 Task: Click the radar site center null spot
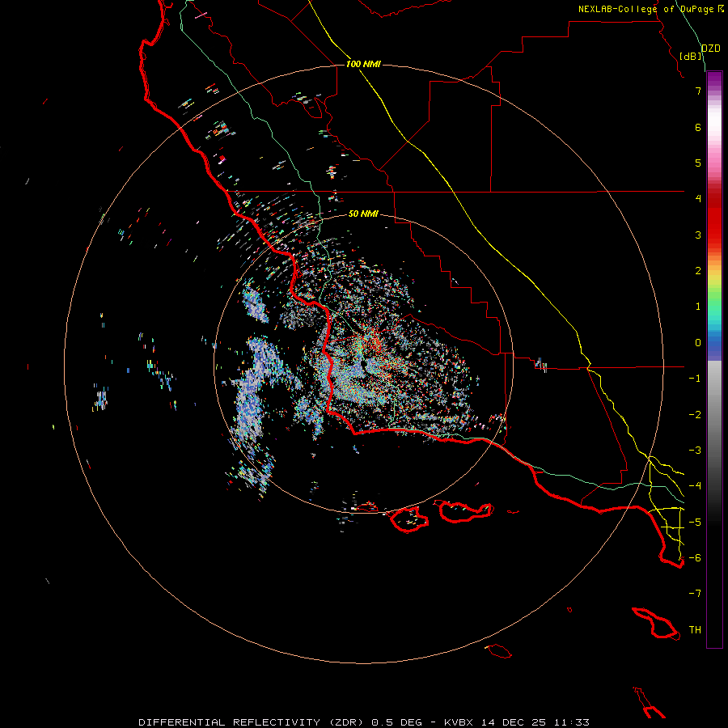coord(363,366)
